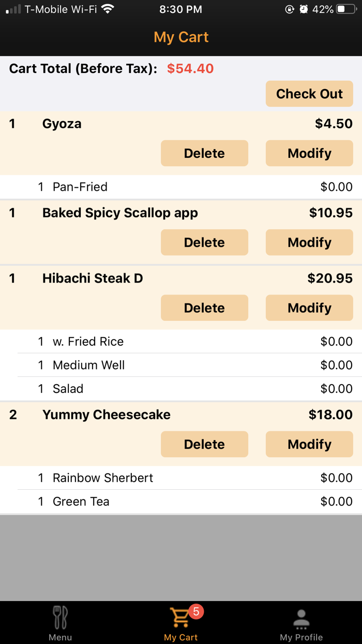The width and height of the screenshot is (362, 644).
Task: Tap the cellular signal indicator
Action: coord(11,8)
